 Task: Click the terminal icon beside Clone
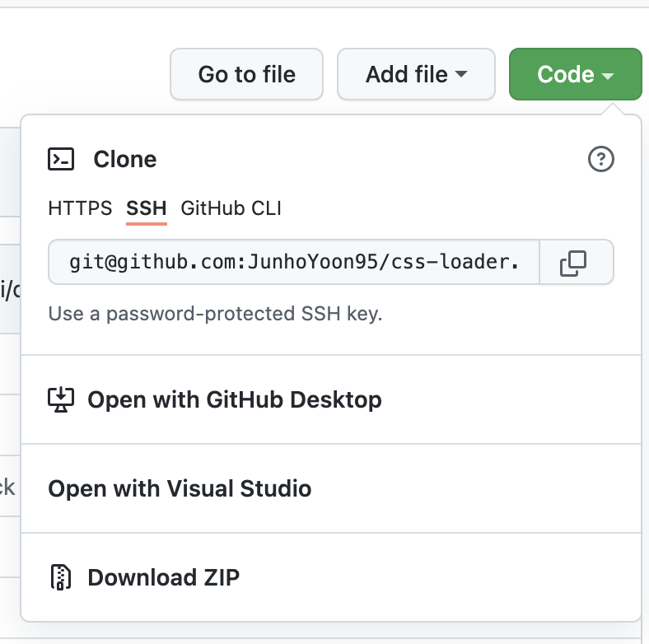pyautogui.click(x=61, y=159)
